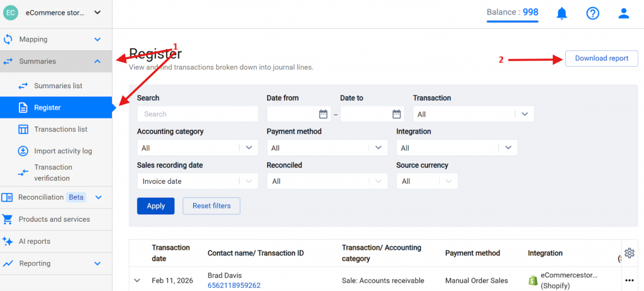This screenshot has width=644, height=291.
Task: Open transaction ID 6562118959262 link
Action: [x=234, y=285]
